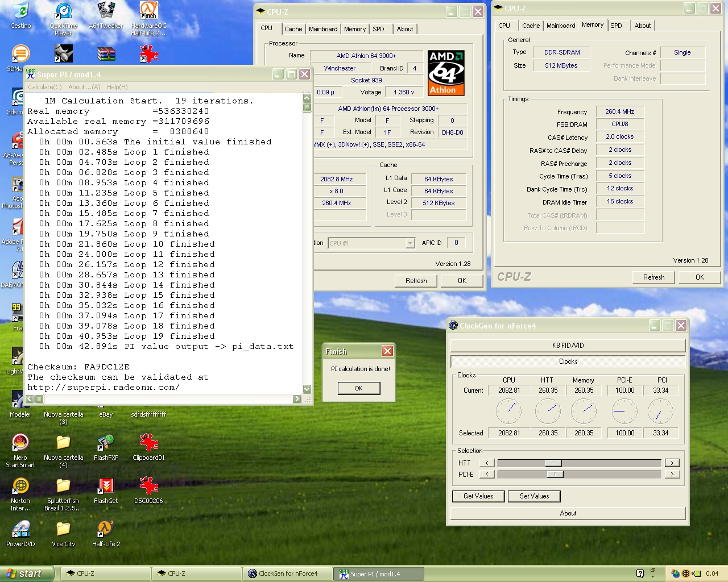Click the HTT slider thumb in ClockGen
This screenshot has width=728, height=582.
click(x=553, y=463)
